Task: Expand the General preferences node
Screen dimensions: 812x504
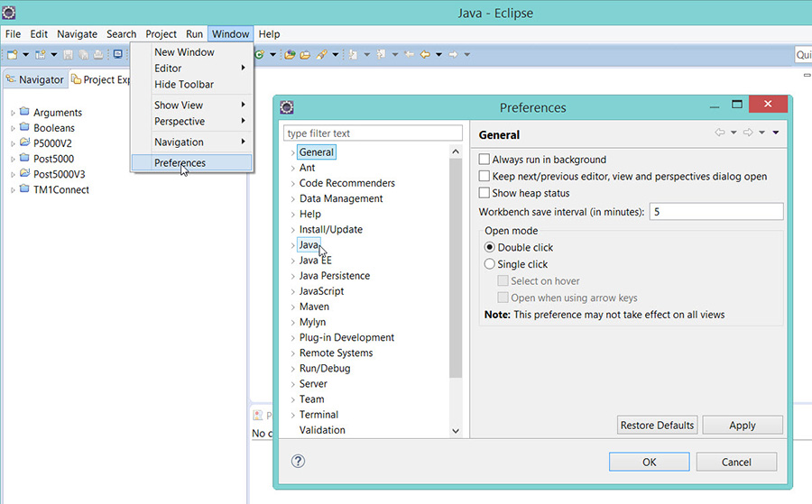Action: pyautogui.click(x=292, y=152)
